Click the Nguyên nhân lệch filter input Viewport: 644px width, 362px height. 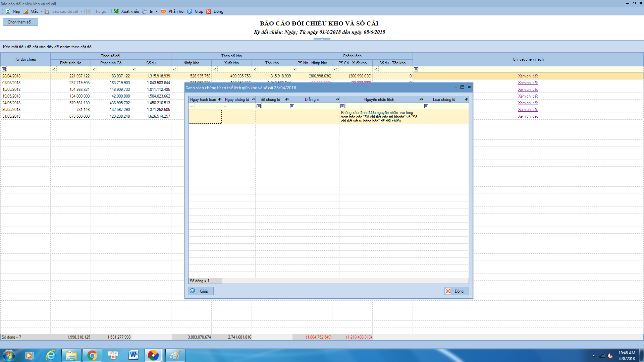point(384,106)
